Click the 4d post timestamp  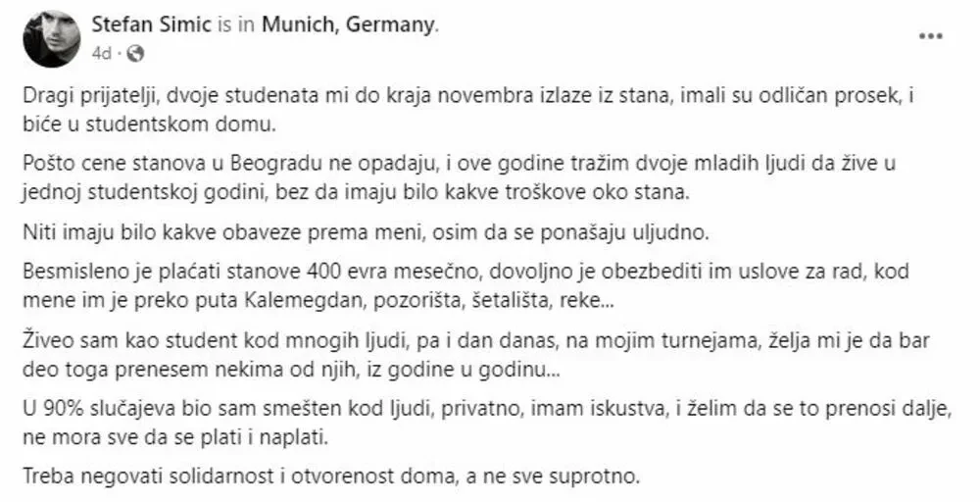101,54
